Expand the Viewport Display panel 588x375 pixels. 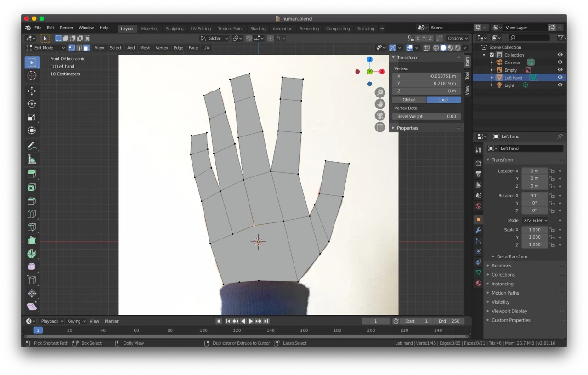pos(509,311)
